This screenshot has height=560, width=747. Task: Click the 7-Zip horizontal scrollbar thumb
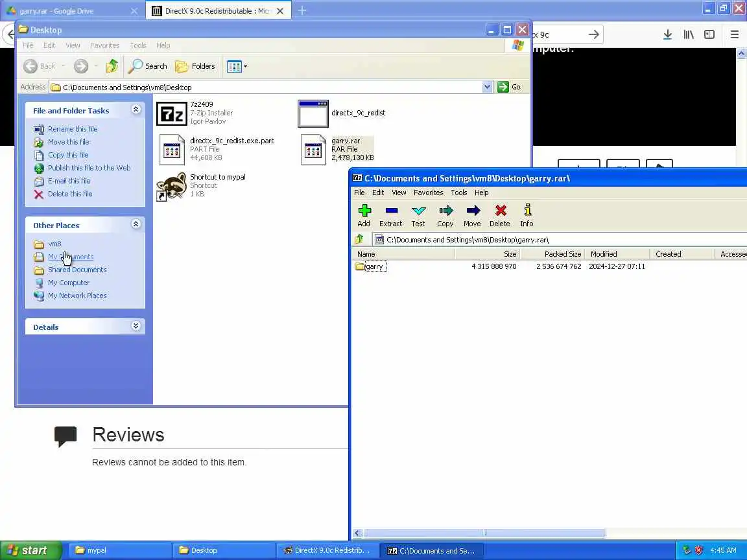click(484, 533)
